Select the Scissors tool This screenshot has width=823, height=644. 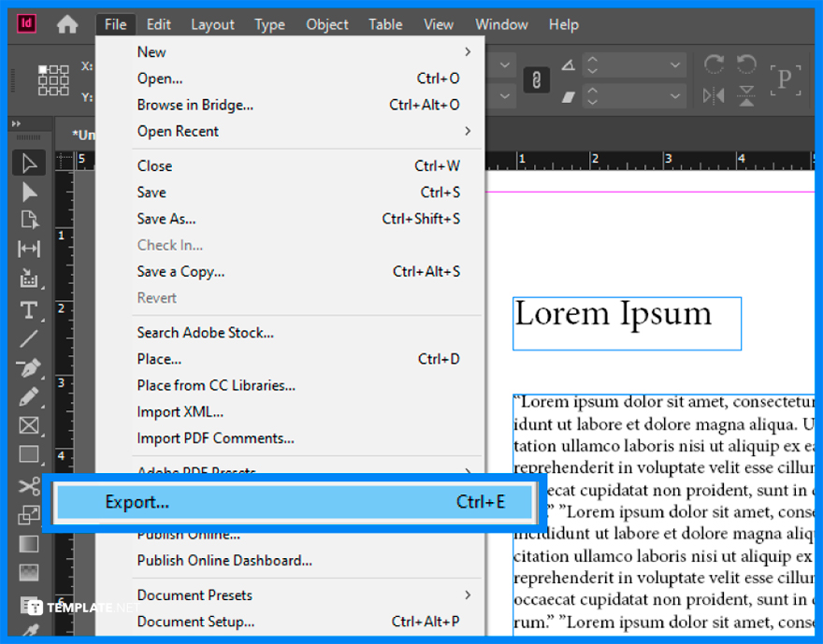pos(29,485)
